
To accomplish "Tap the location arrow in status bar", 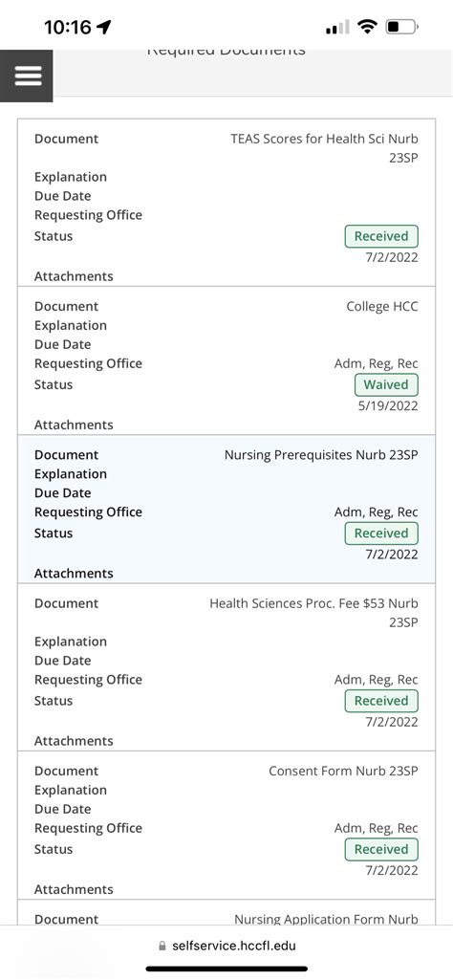I will coord(104,26).
